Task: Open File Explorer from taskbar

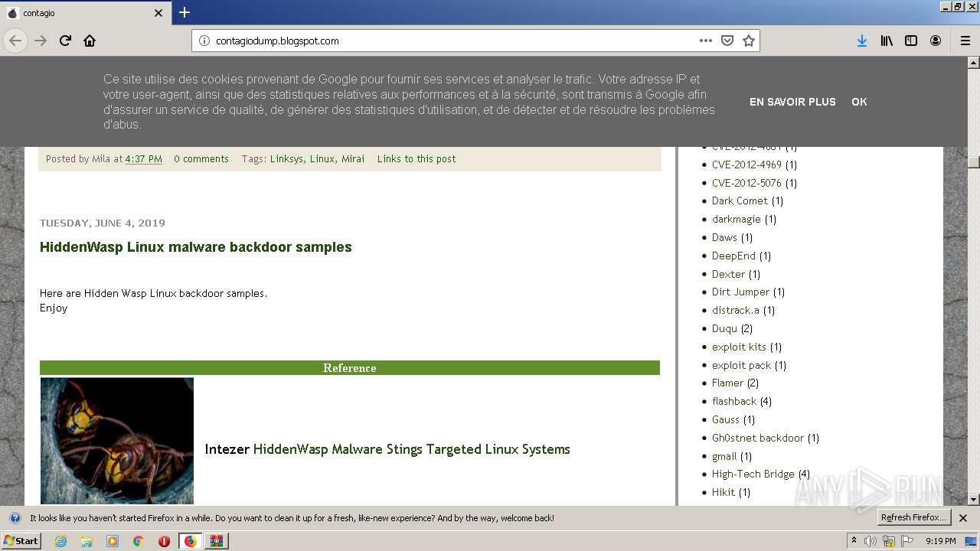Action: (87, 541)
